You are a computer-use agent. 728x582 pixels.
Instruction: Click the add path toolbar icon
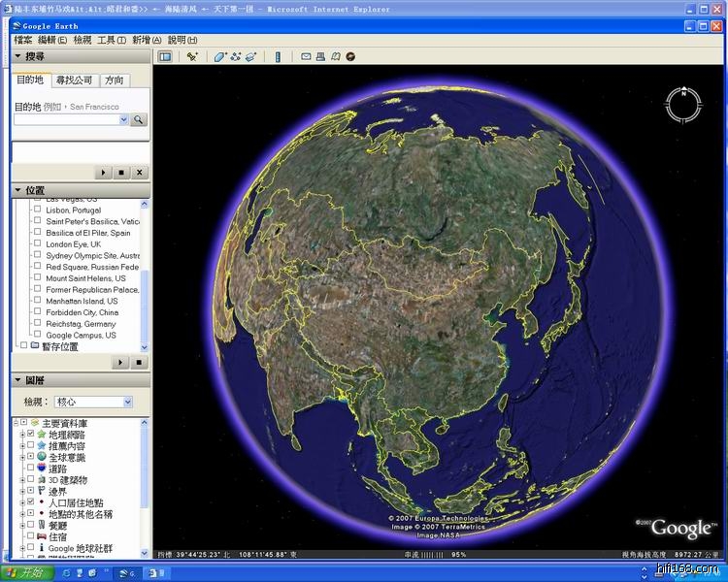tap(235, 57)
